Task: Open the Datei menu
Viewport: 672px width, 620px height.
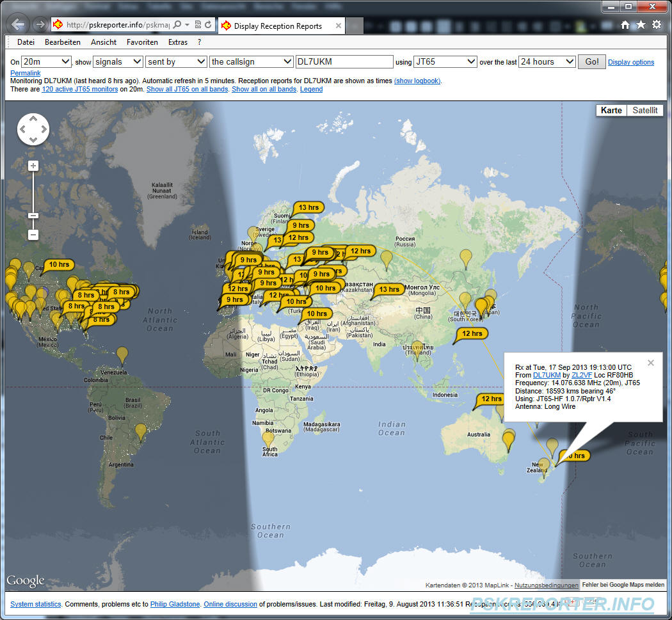Action: (26, 42)
